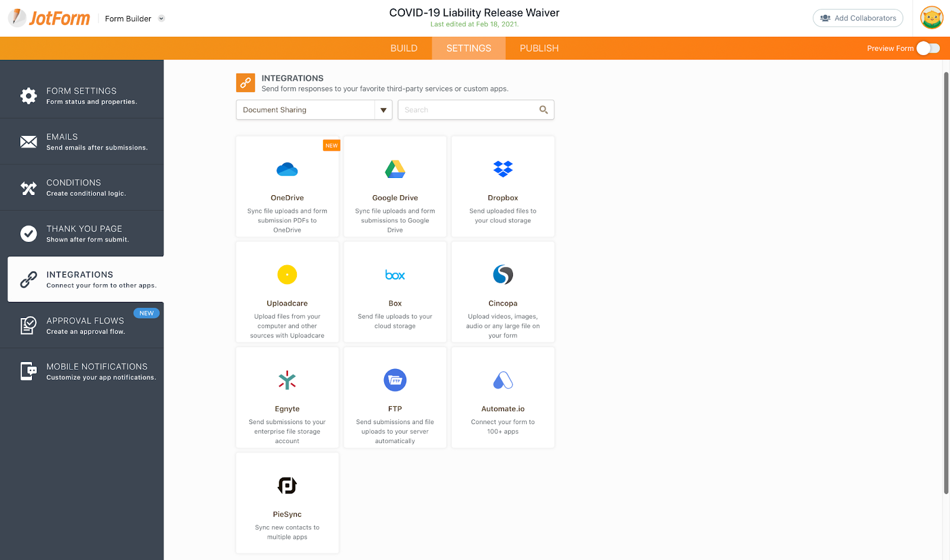Open MOBILE NOTIFICATIONS in the sidebar
Image resolution: width=950 pixels, height=560 pixels.
pos(82,371)
